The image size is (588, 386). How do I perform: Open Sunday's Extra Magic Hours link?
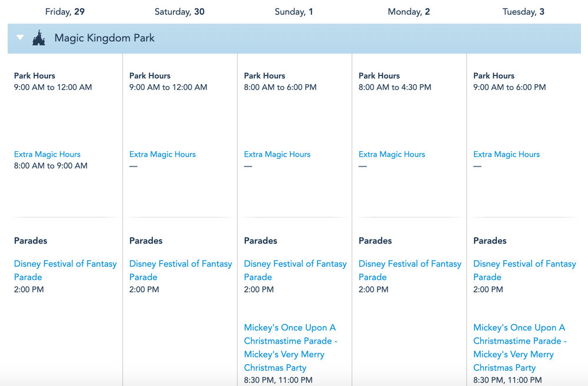click(x=277, y=154)
